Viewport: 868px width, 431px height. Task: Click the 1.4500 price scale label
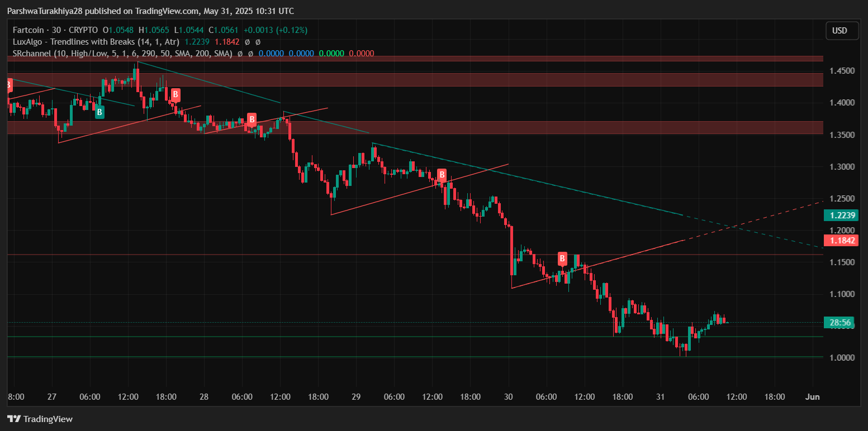840,71
